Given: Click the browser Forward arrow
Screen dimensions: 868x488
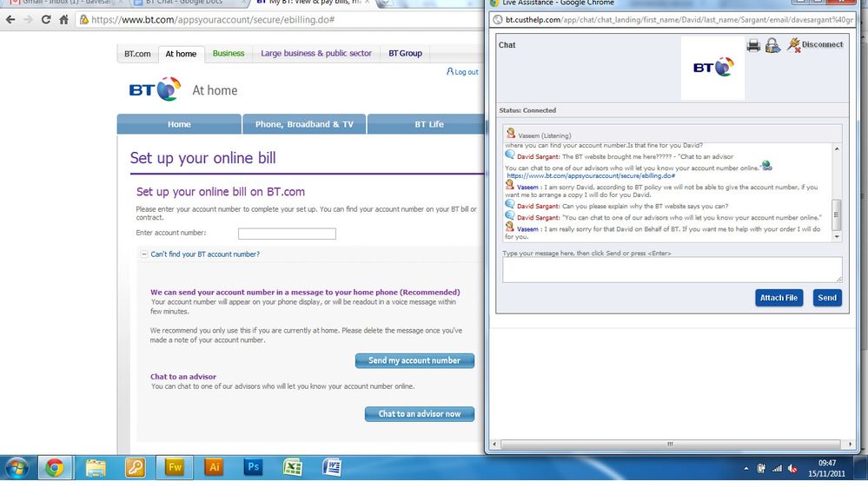Looking at the screenshot, I should click(28, 20).
